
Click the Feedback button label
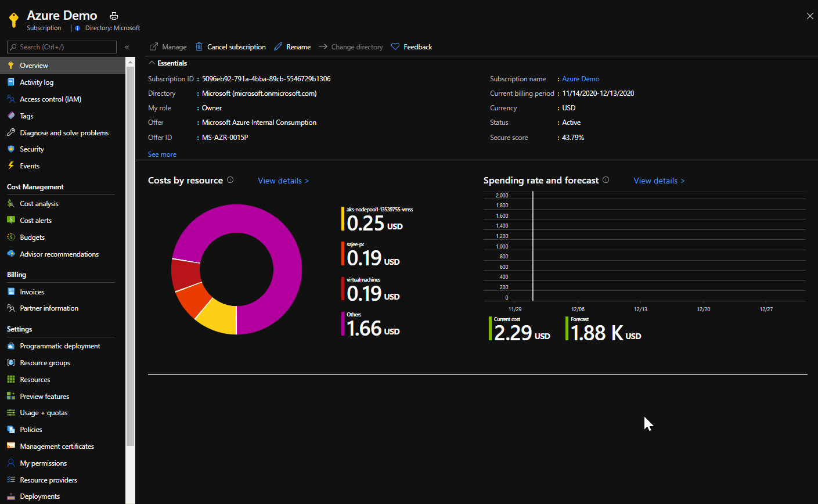click(x=418, y=47)
